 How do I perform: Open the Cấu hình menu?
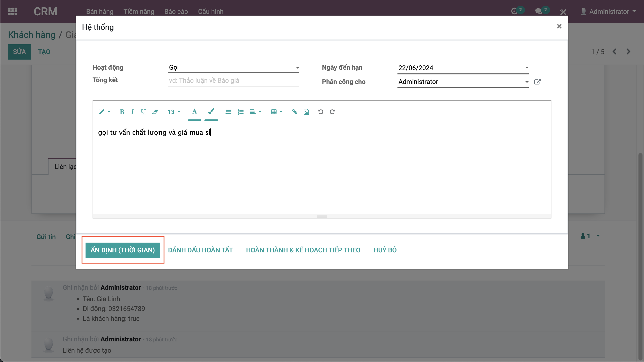click(x=211, y=12)
